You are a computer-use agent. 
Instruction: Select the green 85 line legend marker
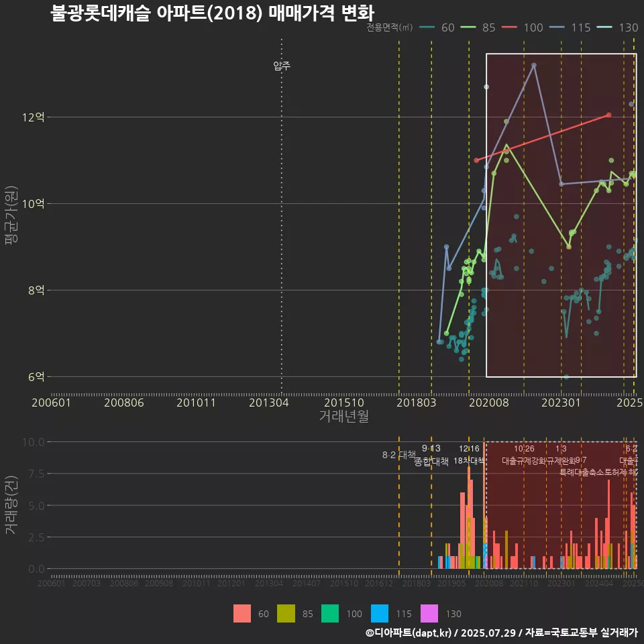468,28
